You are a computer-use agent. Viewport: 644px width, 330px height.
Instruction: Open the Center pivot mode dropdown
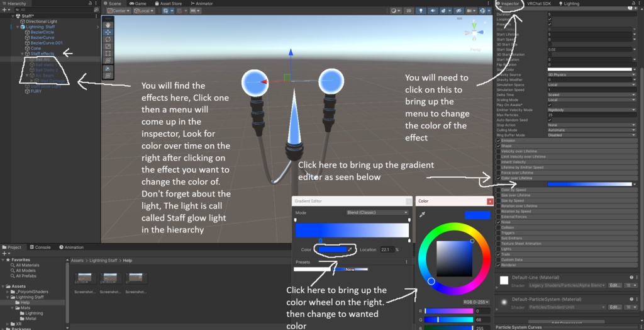coord(119,11)
